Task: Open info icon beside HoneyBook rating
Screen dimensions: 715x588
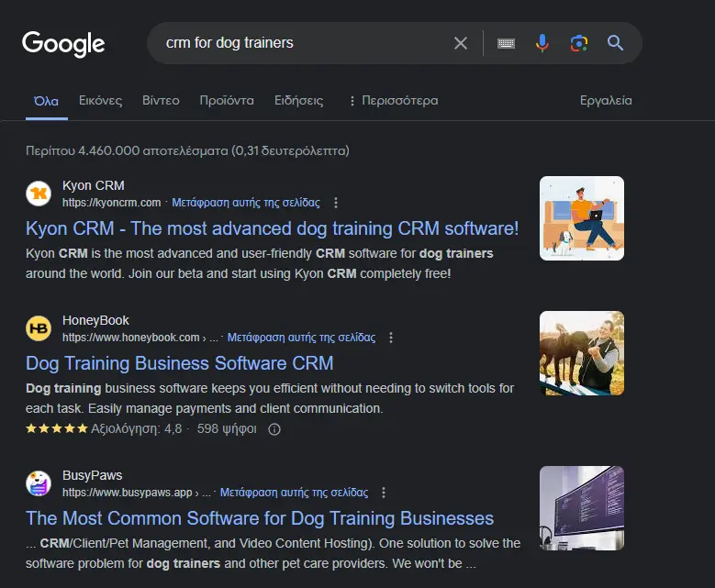Action: click(274, 428)
